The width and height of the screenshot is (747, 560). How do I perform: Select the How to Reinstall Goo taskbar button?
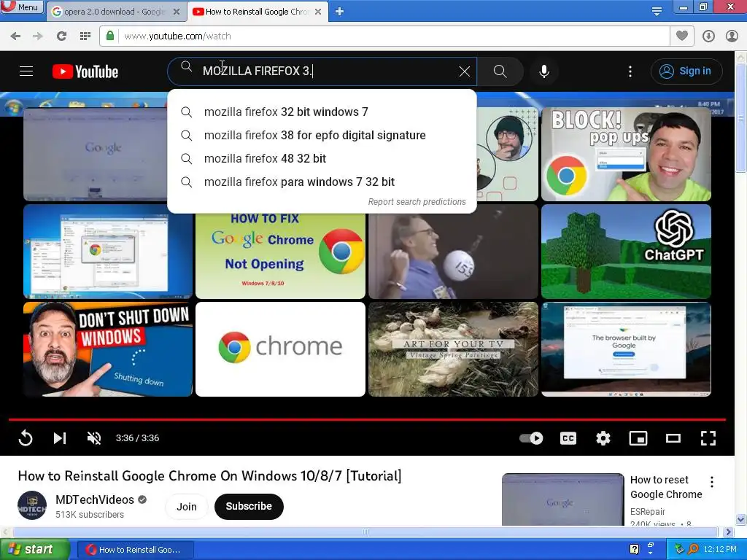pos(135,550)
